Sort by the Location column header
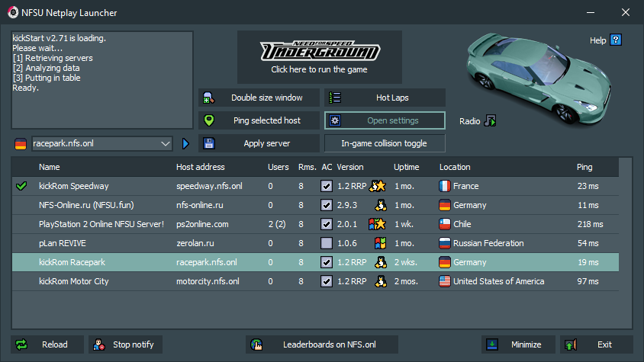Viewport: 644px width, 362px height. 455,167
